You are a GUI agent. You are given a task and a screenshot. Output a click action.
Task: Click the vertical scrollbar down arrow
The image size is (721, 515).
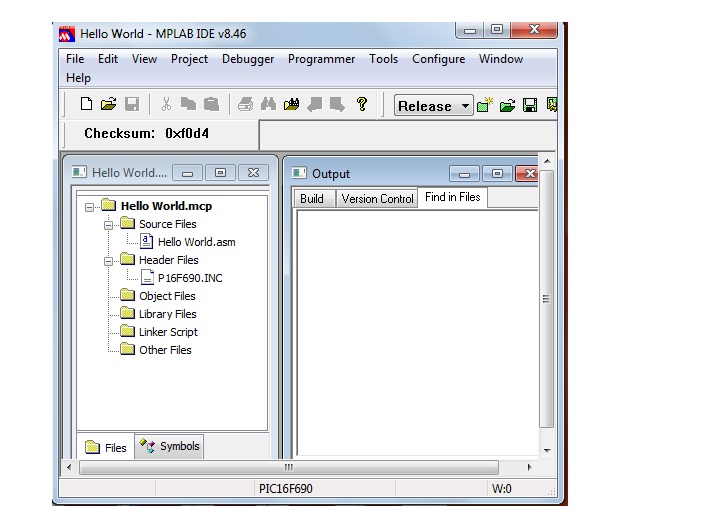[547, 450]
